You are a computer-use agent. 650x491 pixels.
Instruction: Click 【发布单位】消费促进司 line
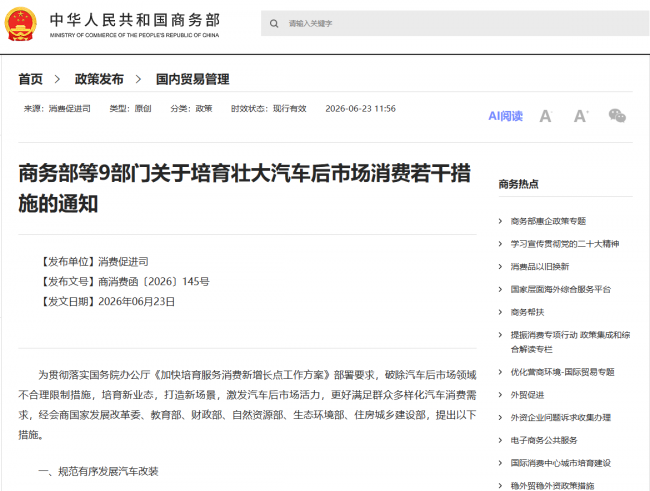(x=94, y=262)
